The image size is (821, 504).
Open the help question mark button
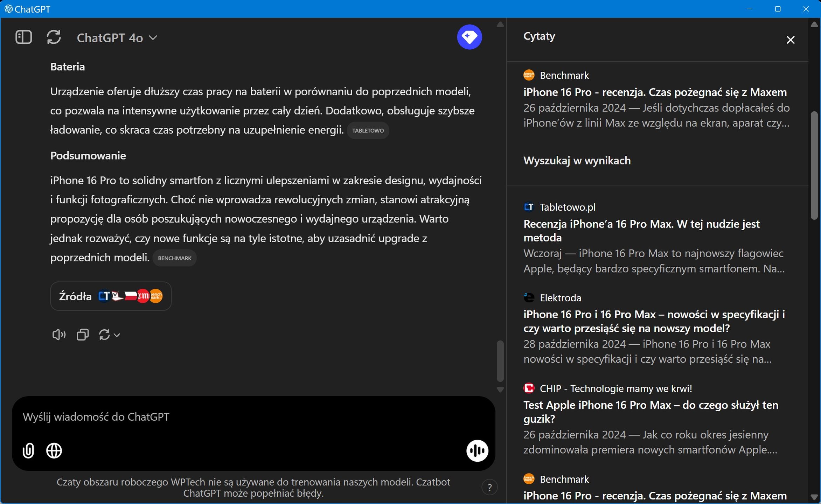[x=489, y=487]
